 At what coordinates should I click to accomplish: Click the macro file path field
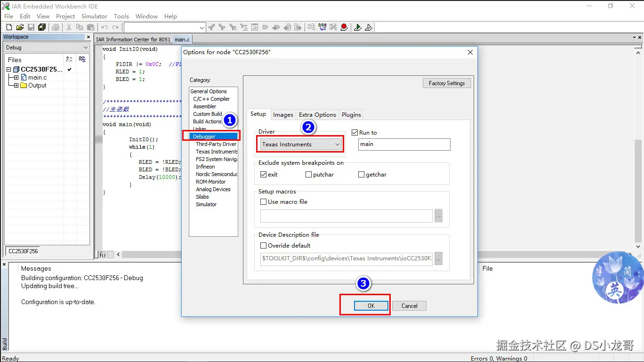pyautogui.click(x=346, y=216)
